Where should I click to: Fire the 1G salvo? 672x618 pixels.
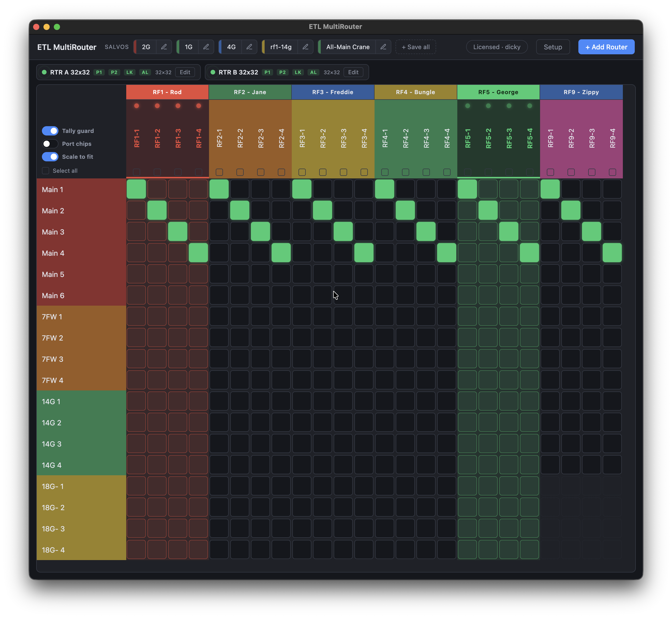coord(189,47)
